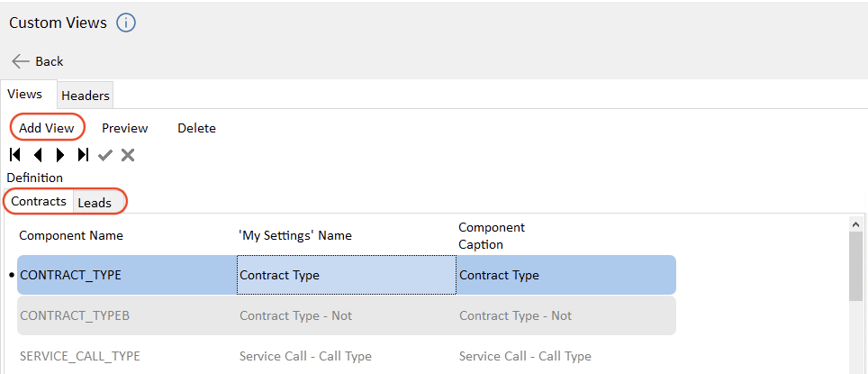Select the Views tab
Viewport: 868px width, 374px height.
[x=25, y=95]
